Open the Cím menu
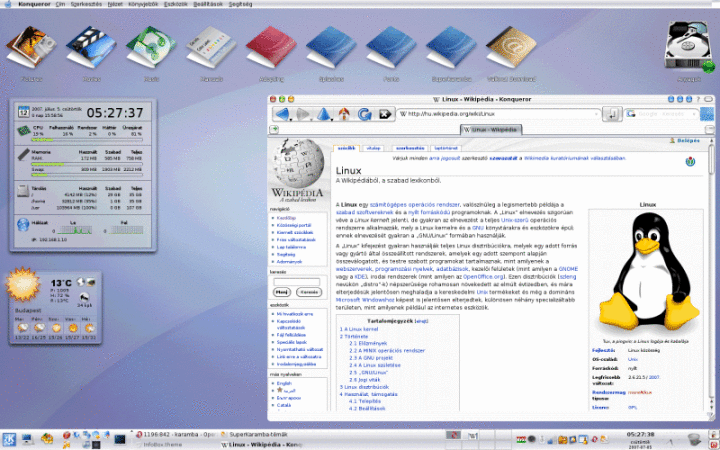Image resolution: width=720 pixels, height=450 pixels. tap(60, 4)
